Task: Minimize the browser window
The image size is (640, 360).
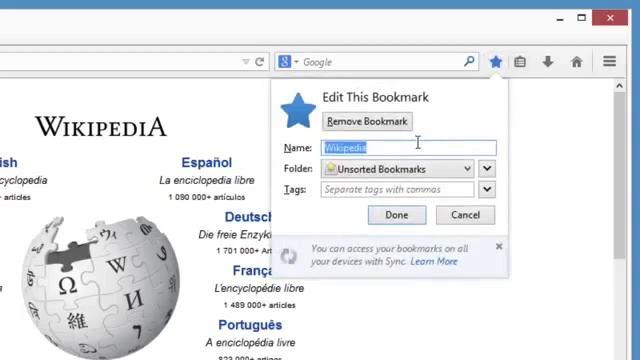Action: 560,19
